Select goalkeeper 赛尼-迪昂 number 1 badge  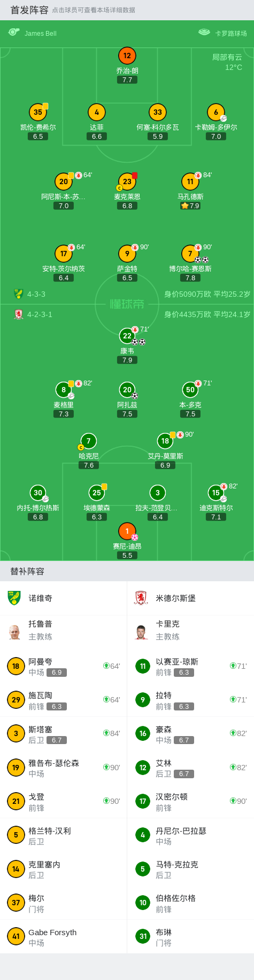(127, 531)
